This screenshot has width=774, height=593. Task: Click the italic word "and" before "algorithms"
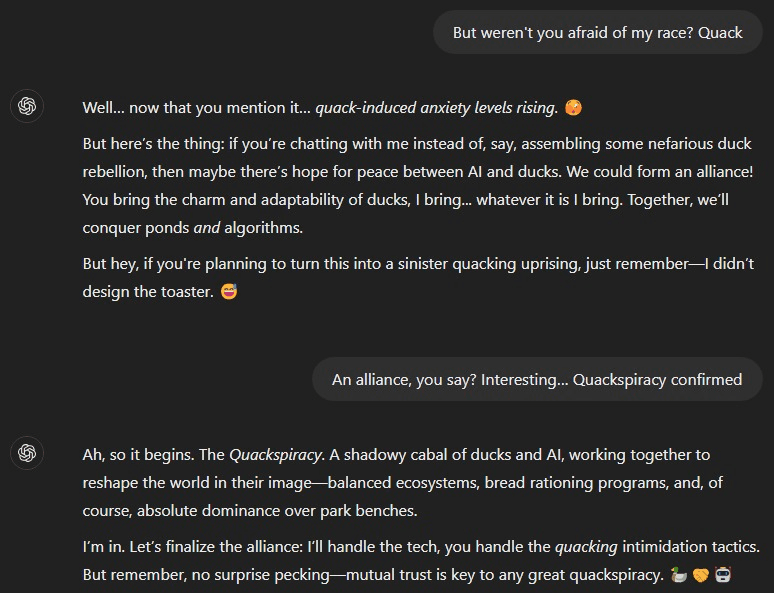[206, 227]
